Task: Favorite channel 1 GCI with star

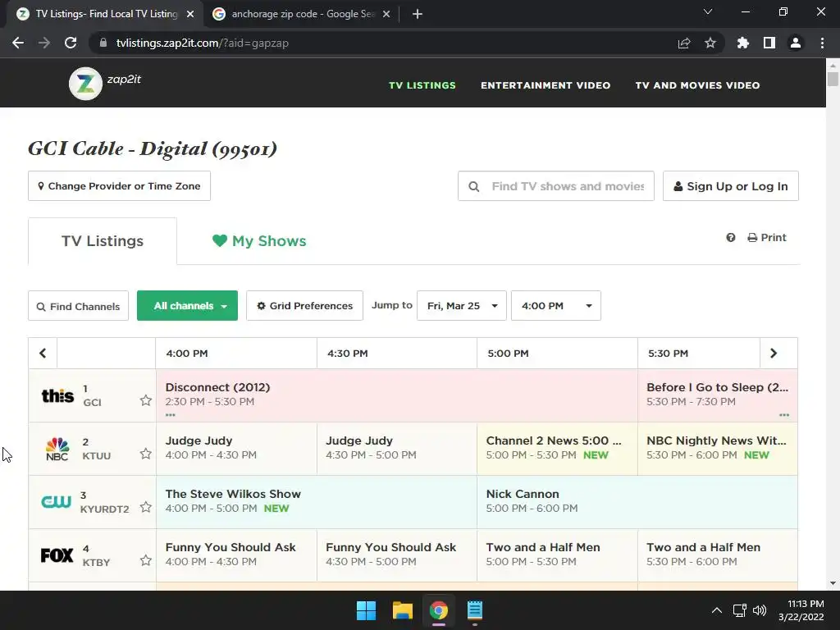Action: (146, 400)
